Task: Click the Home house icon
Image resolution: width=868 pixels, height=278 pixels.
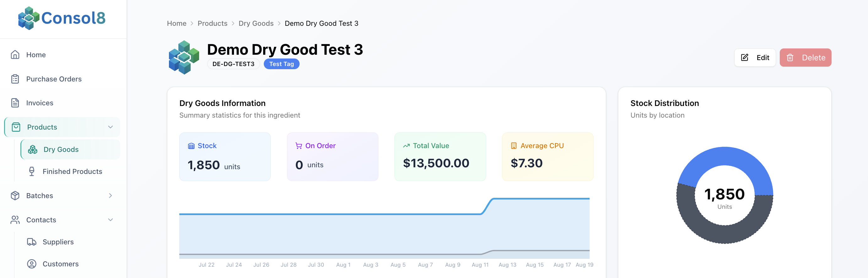Action: point(15,55)
